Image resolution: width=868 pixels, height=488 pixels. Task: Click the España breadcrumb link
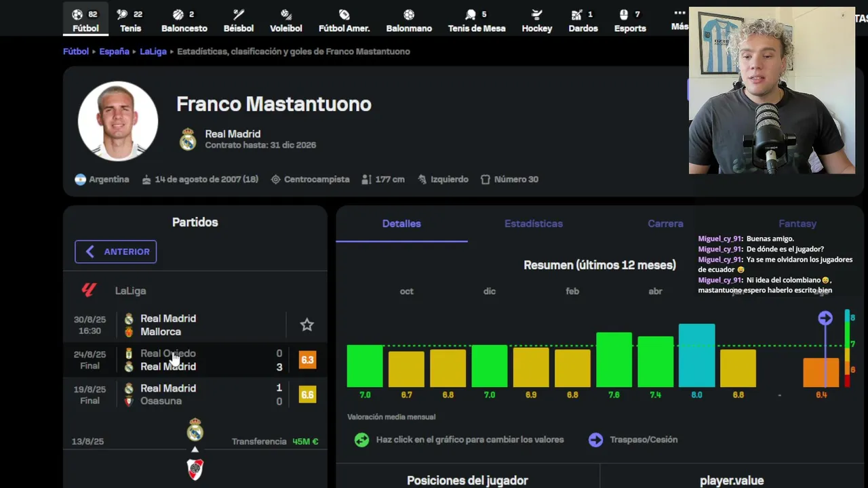[114, 52]
